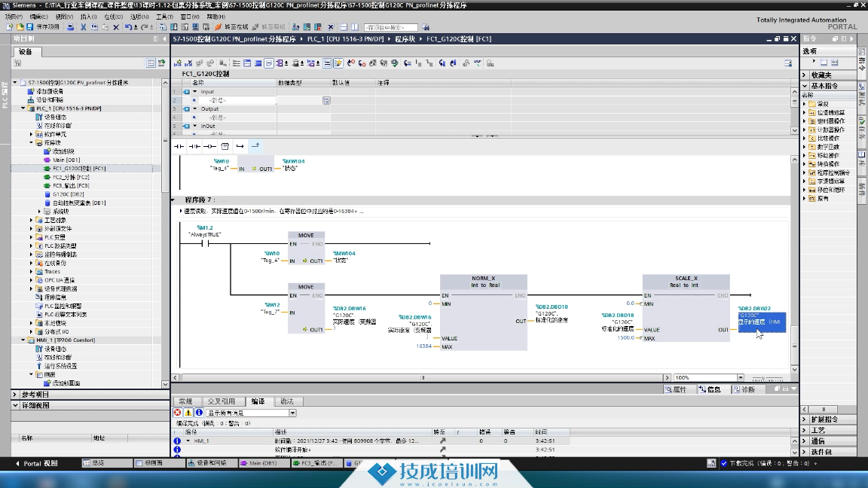This screenshot has height=488, width=868.
Task: Open the 编辑 menu
Action: [38, 17]
